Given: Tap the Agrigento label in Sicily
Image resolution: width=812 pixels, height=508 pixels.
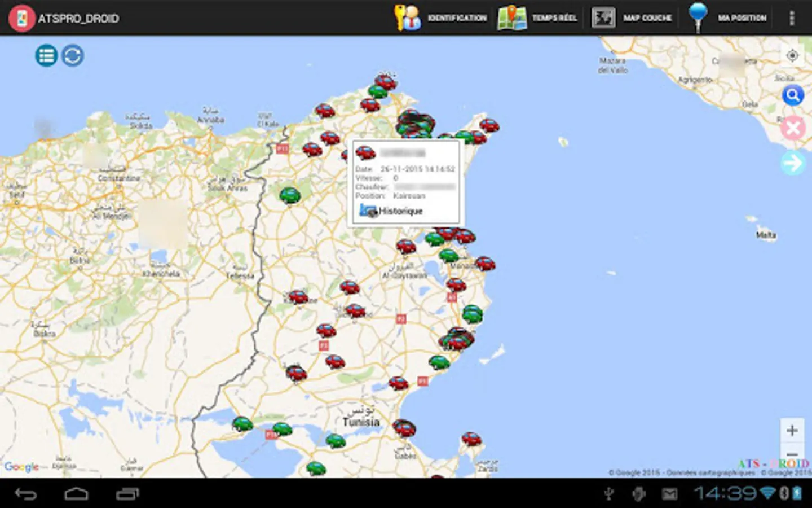Looking at the screenshot, I should (x=695, y=80).
